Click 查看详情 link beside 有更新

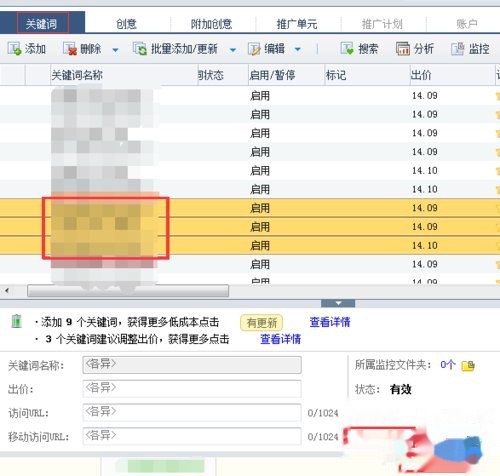tap(330, 322)
